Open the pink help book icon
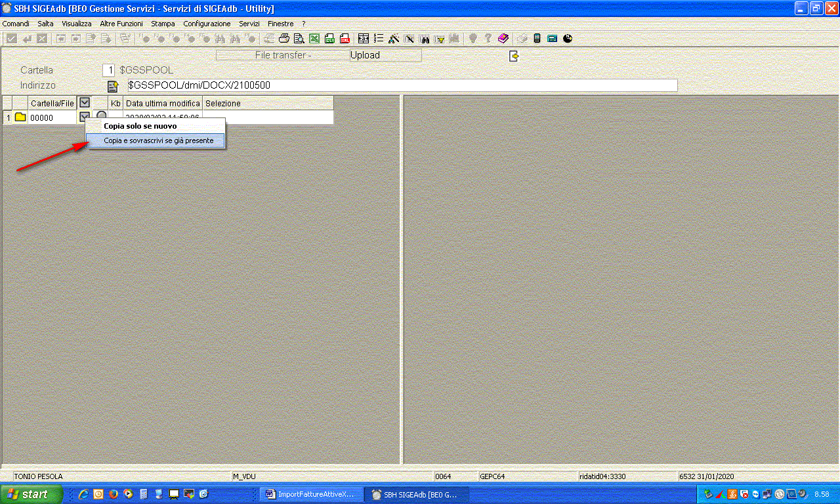840x504 pixels. tap(503, 39)
